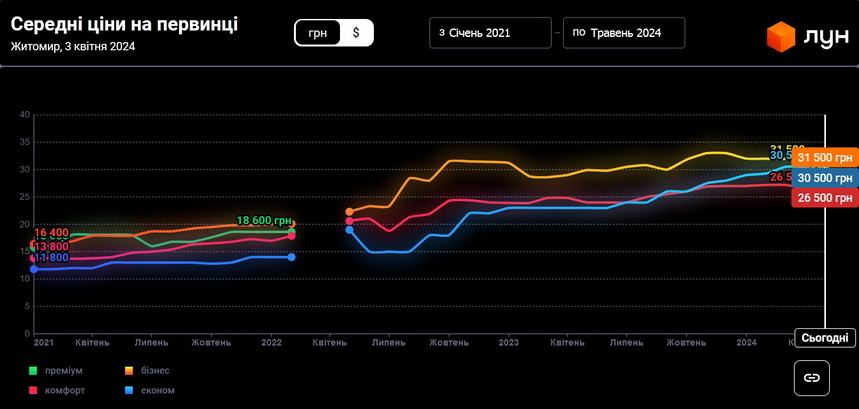
Task: Open the end date Травень 2024 dropdown
Action: tap(624, 33)
